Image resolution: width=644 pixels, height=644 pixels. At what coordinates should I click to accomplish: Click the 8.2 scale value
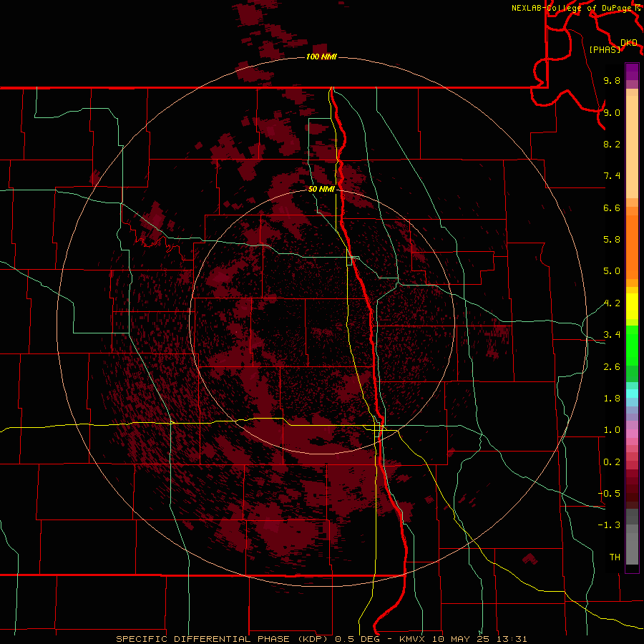coord(612,144)
